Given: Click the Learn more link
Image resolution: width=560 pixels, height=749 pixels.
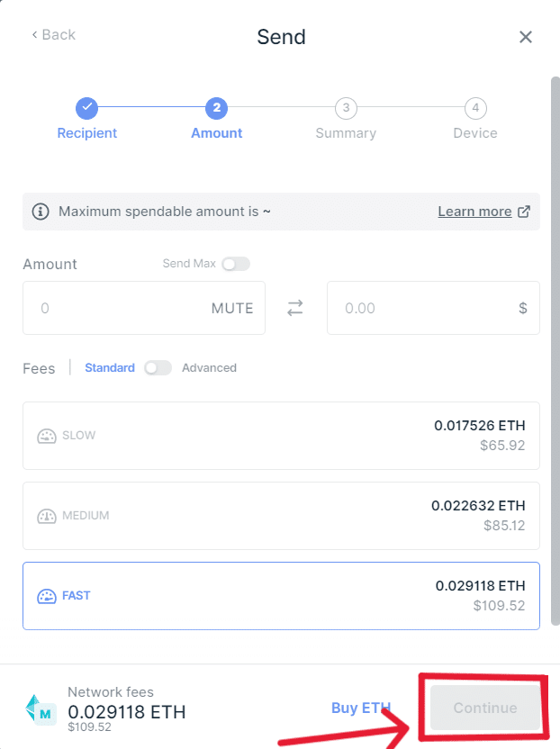Looking at the screenshot, I should pos(474,211).
